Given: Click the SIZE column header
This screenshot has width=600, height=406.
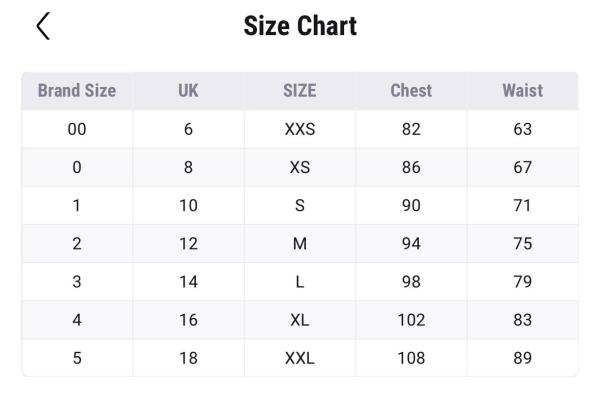Looking at the screenshot, I should click(299, 91).
